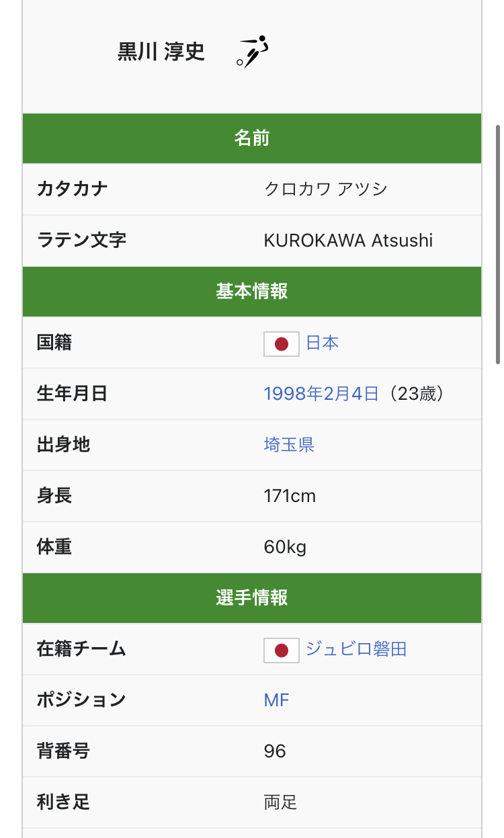Screen dimensions: 504x838
Task: Go to the ジュビロ磐田 team page
Action: 356,649
